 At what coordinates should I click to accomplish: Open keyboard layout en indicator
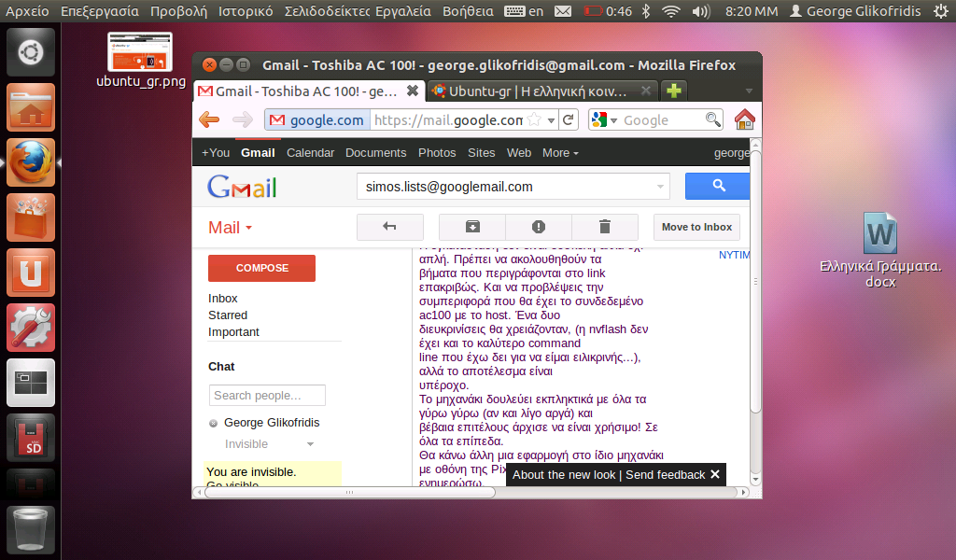click(x=524, y=11)
